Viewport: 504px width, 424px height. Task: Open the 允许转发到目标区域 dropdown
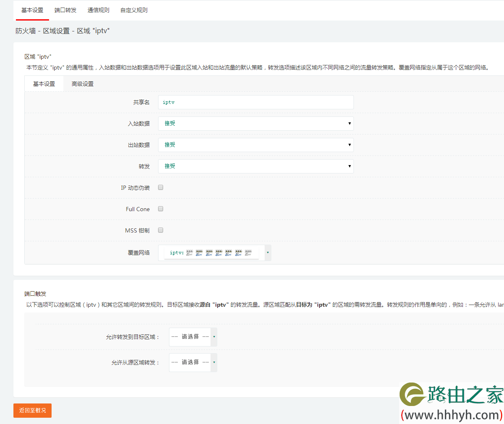click(193, 337)
